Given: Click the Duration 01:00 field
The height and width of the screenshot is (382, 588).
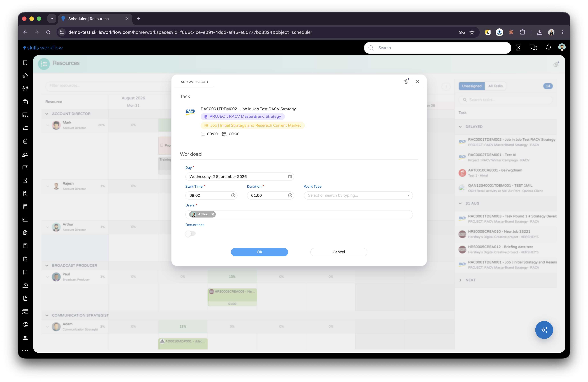Looking at the screenshot, I should (x=270, y=196).
